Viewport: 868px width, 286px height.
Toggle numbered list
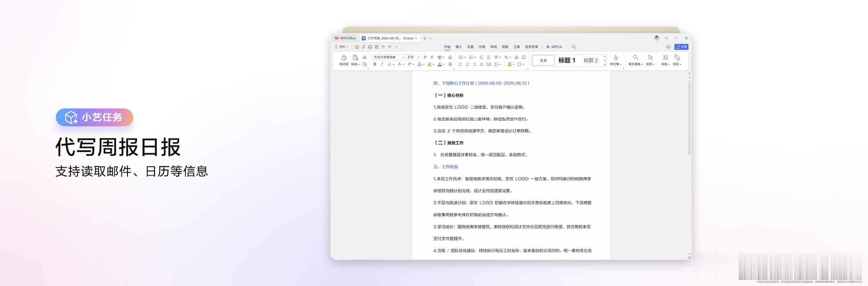point(471,57)
